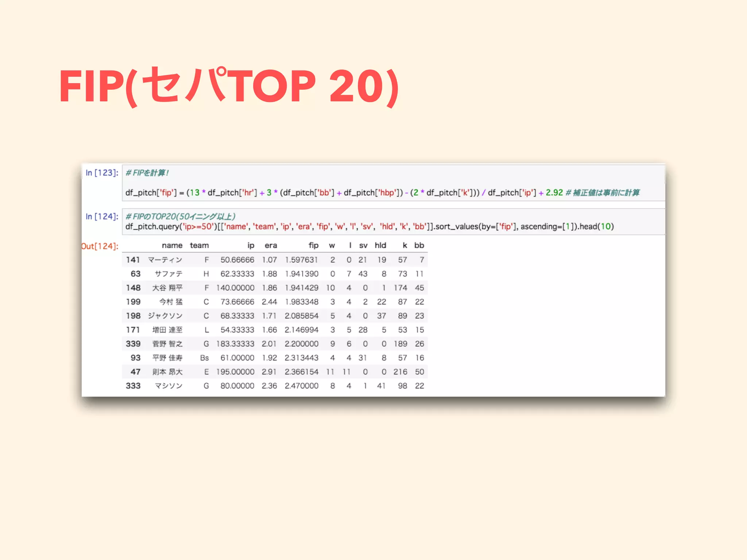Click the 'team' column header

(x=199, y=245)
